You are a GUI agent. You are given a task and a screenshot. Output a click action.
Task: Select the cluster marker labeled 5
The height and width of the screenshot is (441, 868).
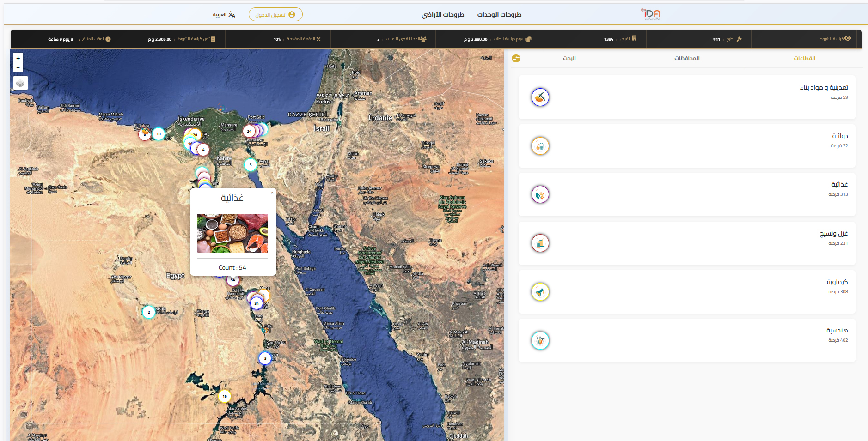coord(251,165)
